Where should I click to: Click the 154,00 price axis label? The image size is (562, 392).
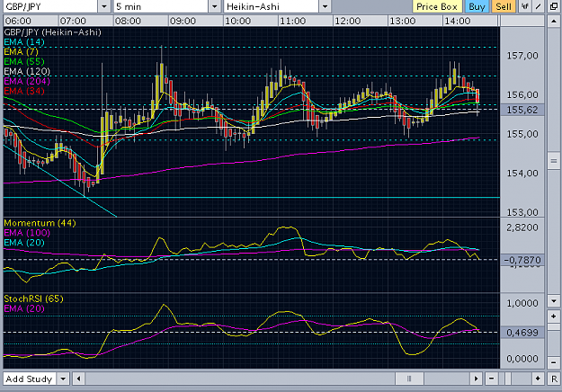click(x=522, y=173)
